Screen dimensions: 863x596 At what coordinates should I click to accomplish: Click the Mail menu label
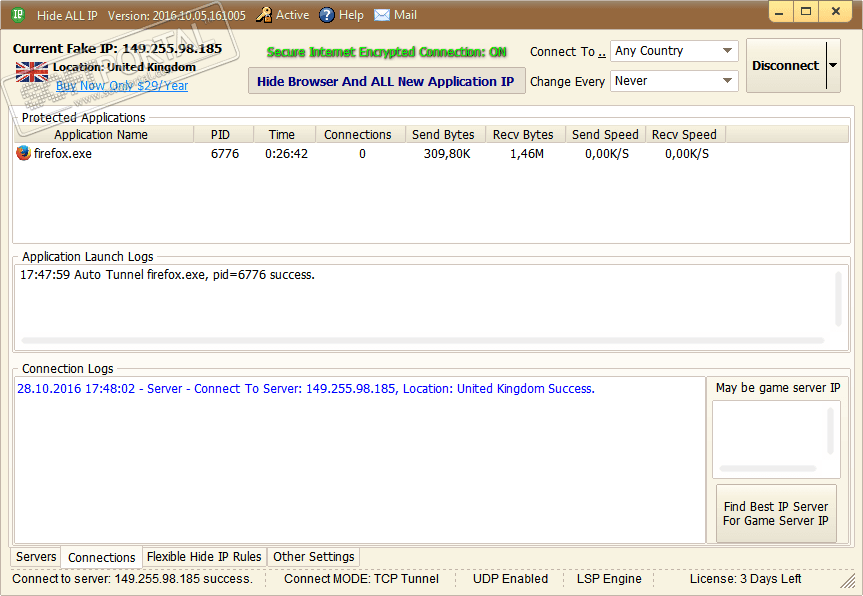tap(405, 15)
